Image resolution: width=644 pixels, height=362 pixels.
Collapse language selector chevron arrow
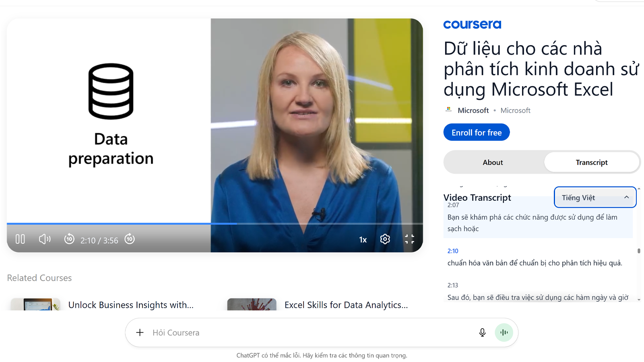[x=626, y=197]
